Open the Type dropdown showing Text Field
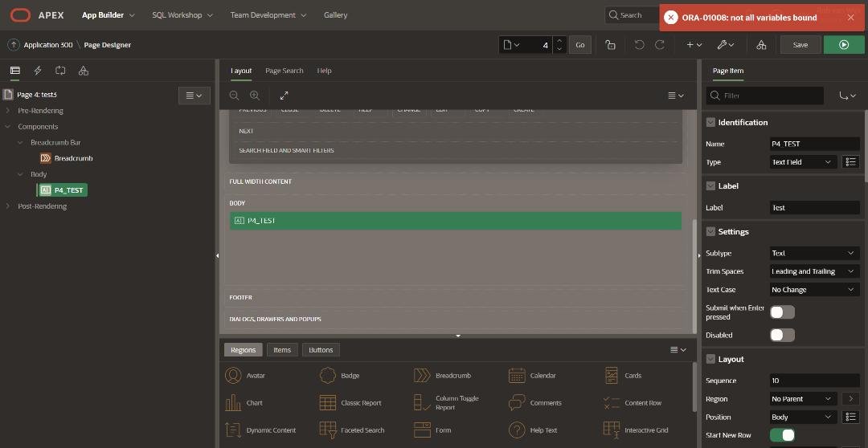The height and width of the screenshot is (448, 868). click(x=803, y=162)
